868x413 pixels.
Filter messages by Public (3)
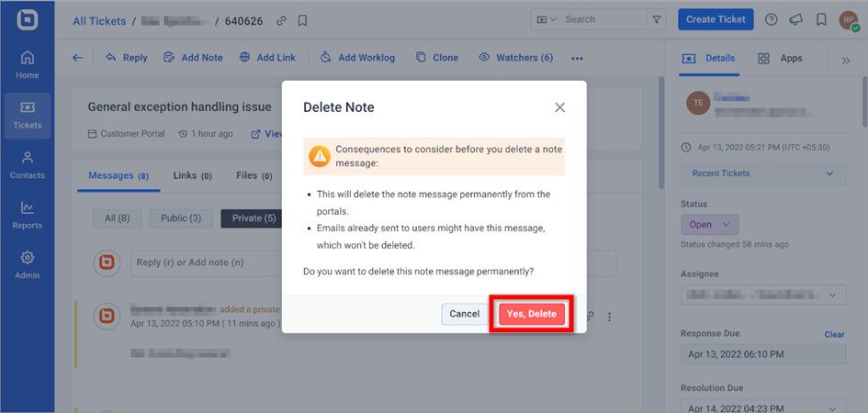[181, 218]
